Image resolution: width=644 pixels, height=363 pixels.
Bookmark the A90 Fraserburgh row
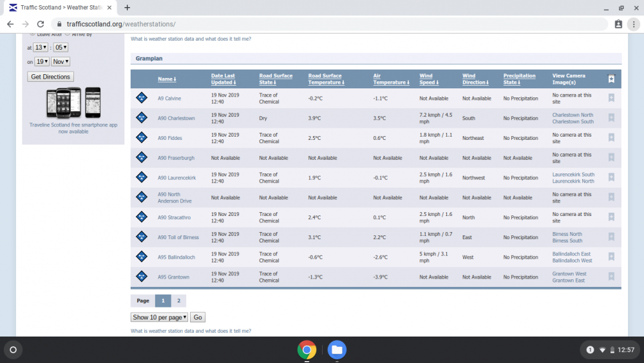[611, 157]
